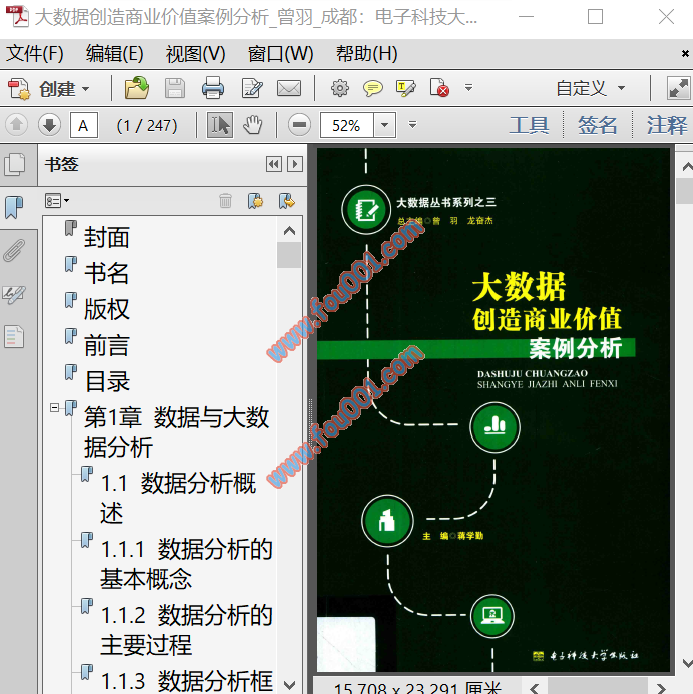This screenshot has height=694, width=693.
Task: Click the Edit document pencil icon
Action: tap(252, 88)
